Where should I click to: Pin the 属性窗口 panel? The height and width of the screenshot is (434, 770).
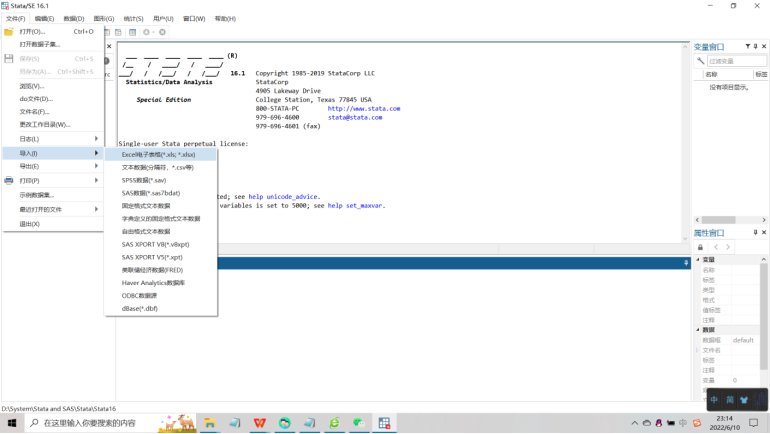755,232
